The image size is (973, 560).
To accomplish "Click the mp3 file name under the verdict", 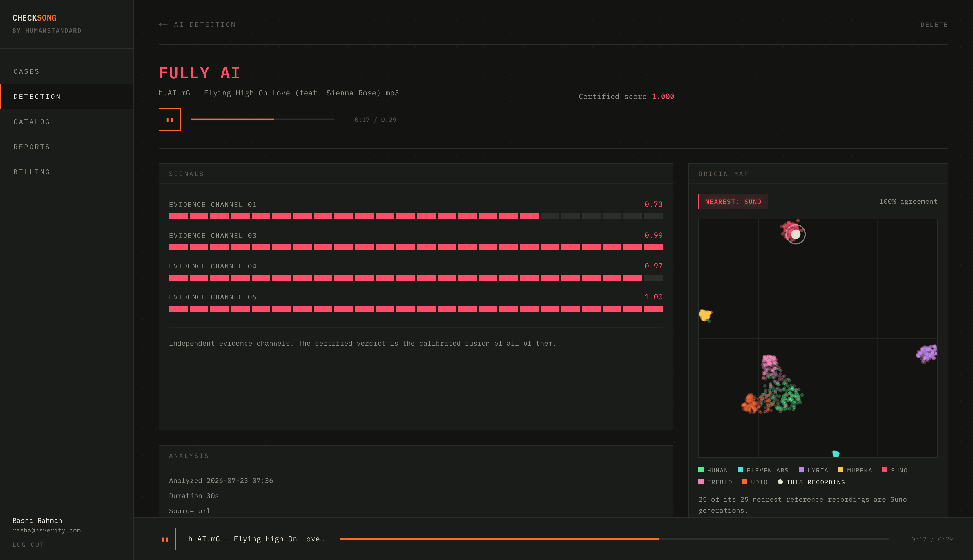I will point(278,93).
